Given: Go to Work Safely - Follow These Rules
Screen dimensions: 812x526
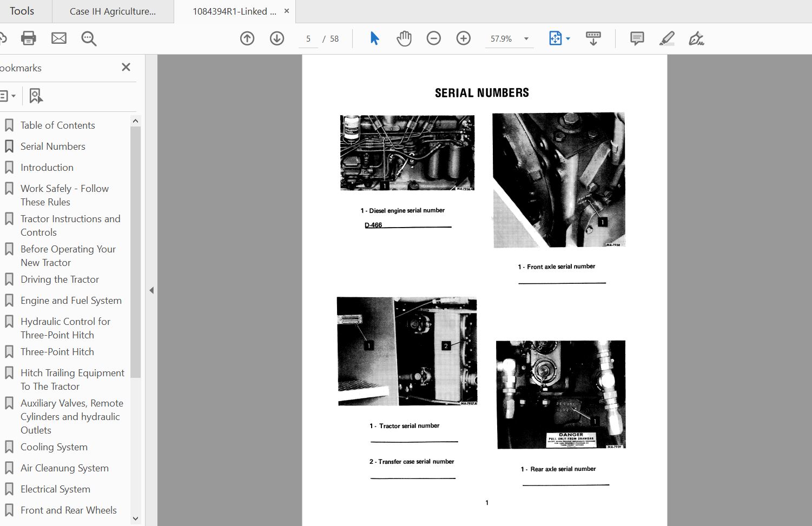Looking at the screenshot, I should tap(64, 195).
